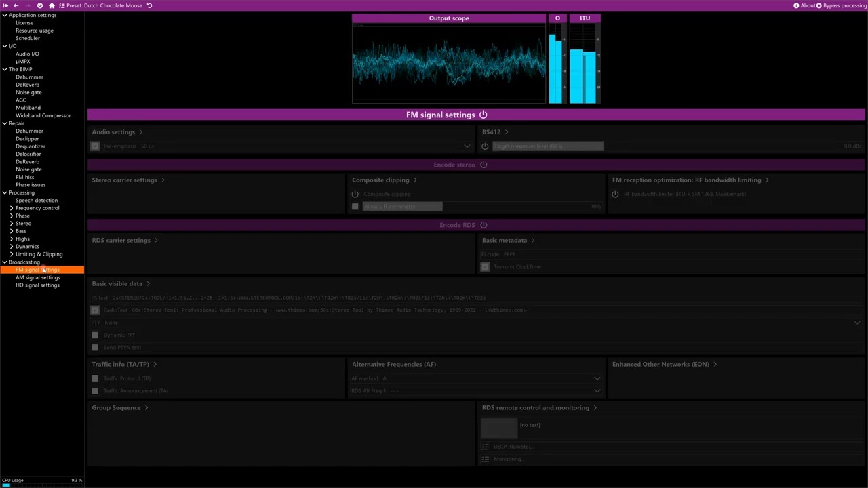Open the AF method dropdown
Image resolution: width=868 pixels, height=488 pixels.
(475, 378)
